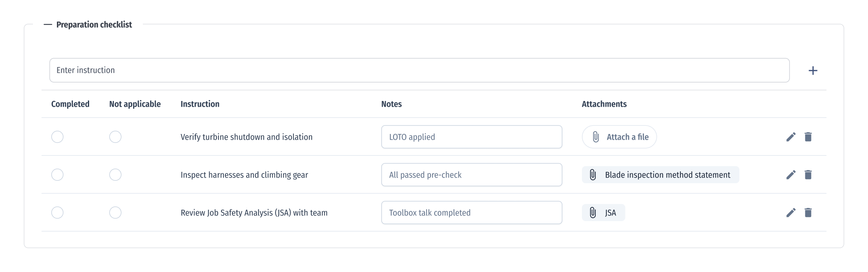Edit the Review Job Safety Analysis row

[x=791, y=213]
